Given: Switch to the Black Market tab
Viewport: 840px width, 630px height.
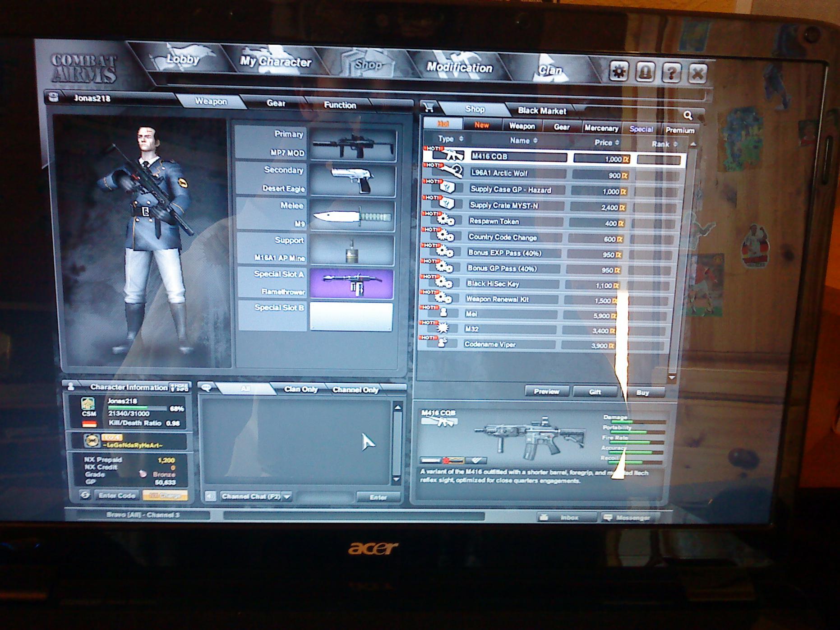Looking at the screenshot, I should click(x=542, y=111).
